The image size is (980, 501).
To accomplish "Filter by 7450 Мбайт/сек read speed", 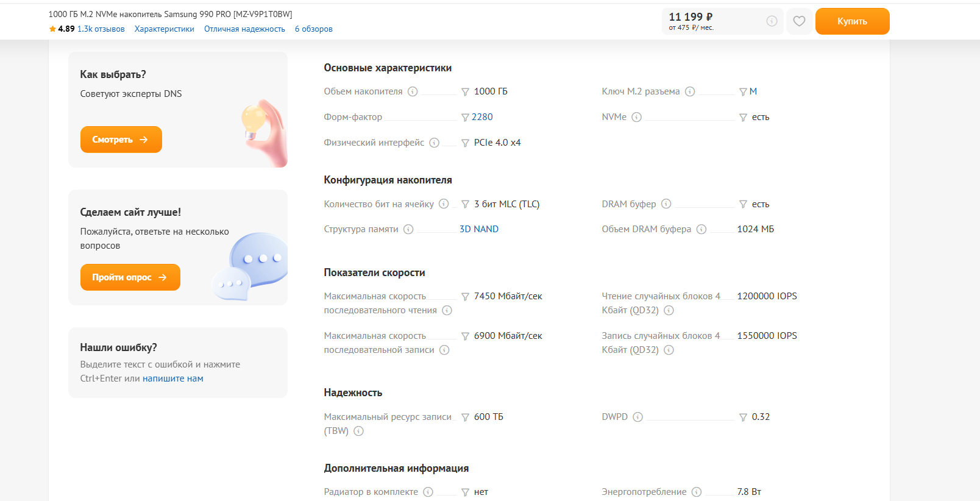I will pos(465,297).
